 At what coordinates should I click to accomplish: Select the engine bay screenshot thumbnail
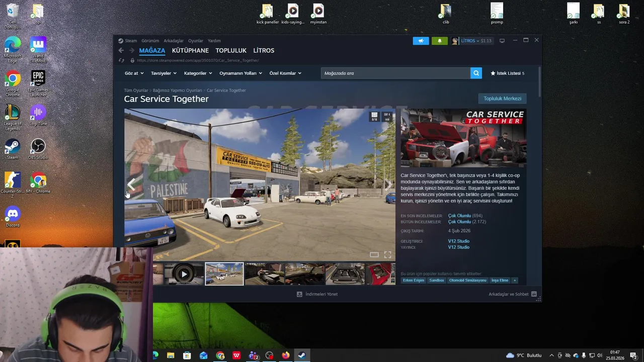point(345,274)
